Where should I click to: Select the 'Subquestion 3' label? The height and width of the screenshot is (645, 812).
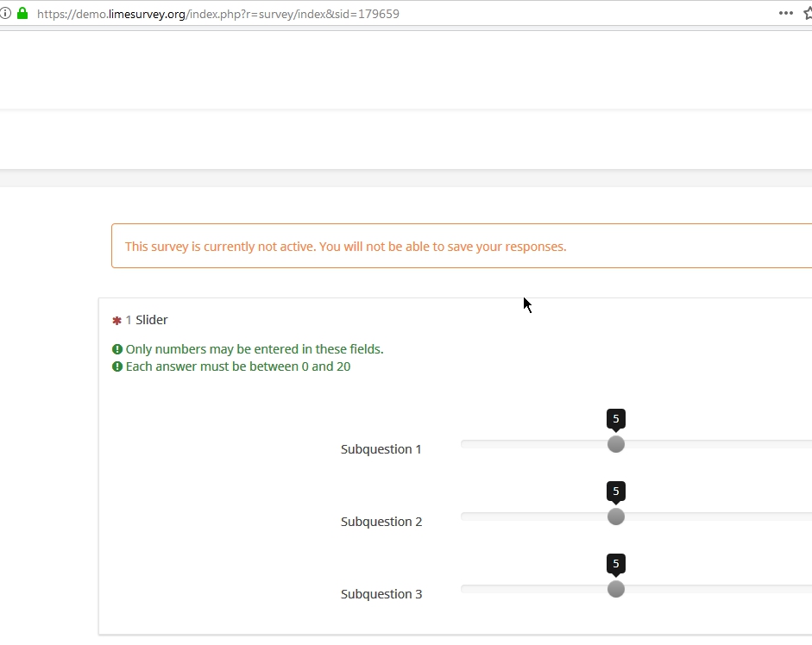click(x=381, y=594)
